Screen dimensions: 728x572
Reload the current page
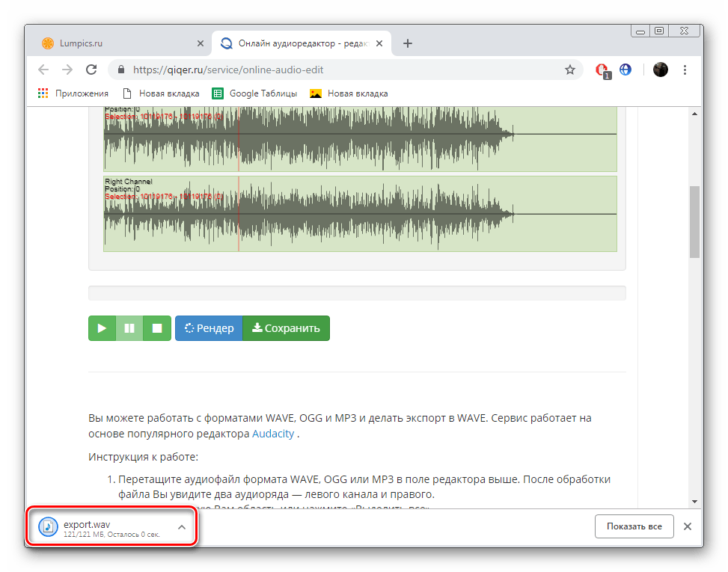click(x=91, y=70)
